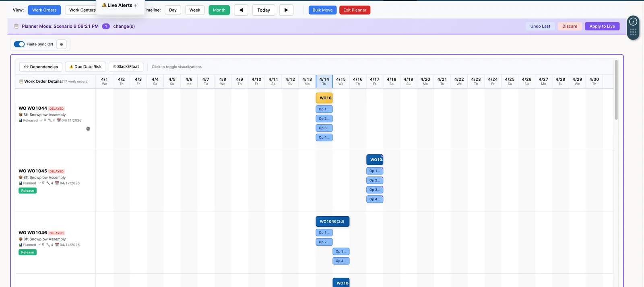Select WO1044 Op 4 bar

(324, 137)
